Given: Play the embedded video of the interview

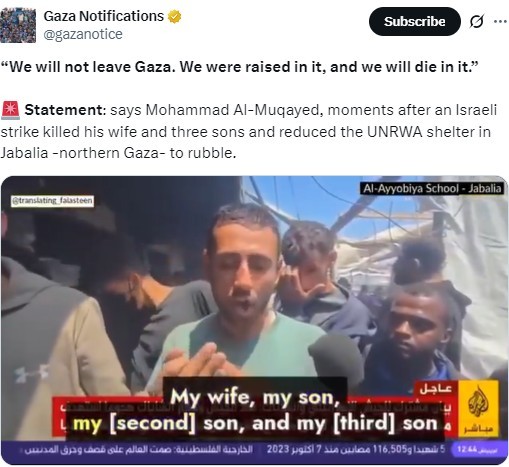Looking at the screenshot, I should click(x=254, y=320).
